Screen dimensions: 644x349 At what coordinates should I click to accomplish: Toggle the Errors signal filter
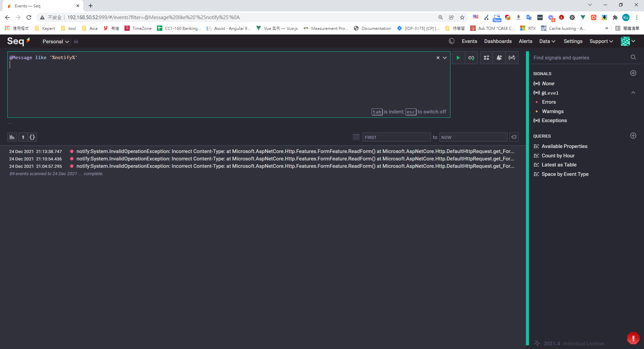click(549, 102)
